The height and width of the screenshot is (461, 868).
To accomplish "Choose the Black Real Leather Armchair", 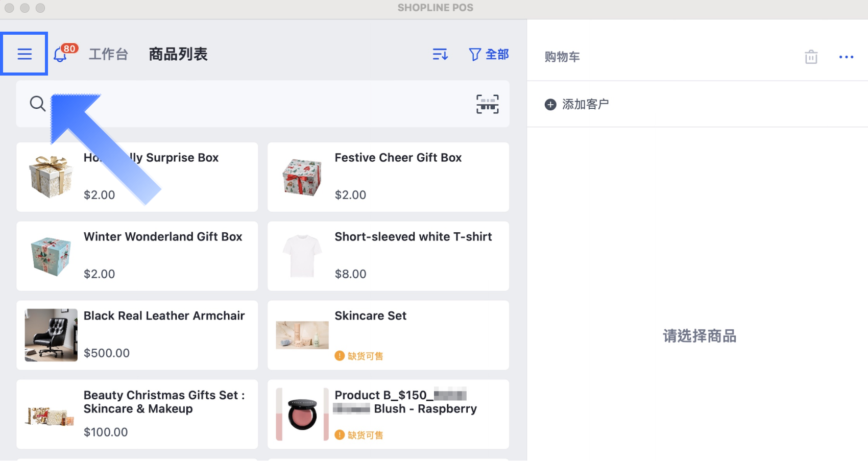I will click(x=137, y=335).
